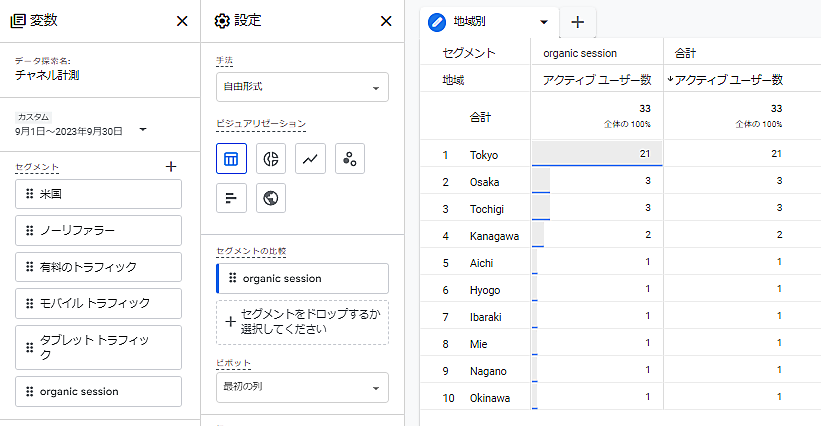The height and width of the screenshot is (426, 821).
Task: Select the table visualization icon
Action: tap(231, 159)
